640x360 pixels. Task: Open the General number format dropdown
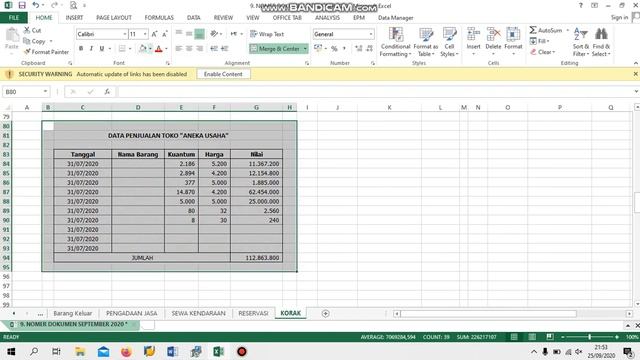371,34
